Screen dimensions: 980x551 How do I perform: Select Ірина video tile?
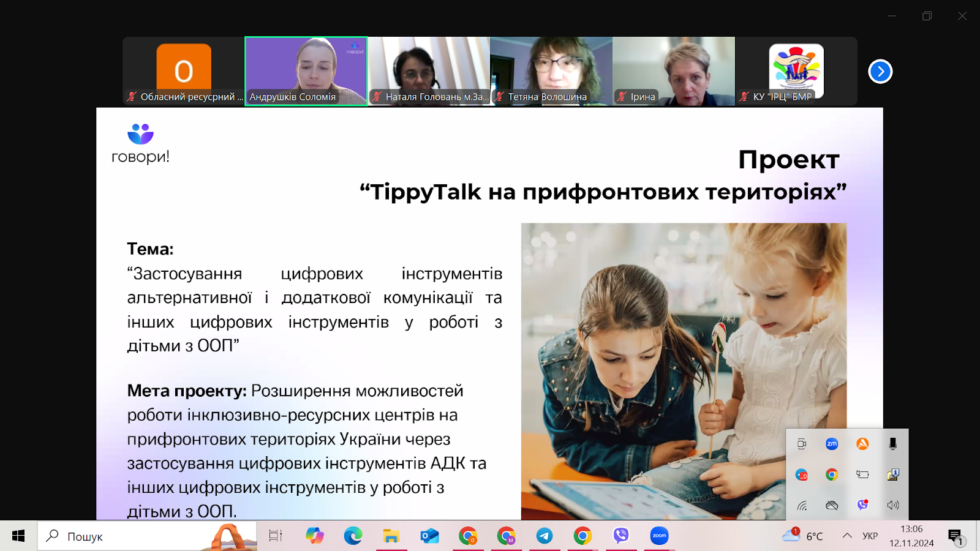(x=674, y=72)
